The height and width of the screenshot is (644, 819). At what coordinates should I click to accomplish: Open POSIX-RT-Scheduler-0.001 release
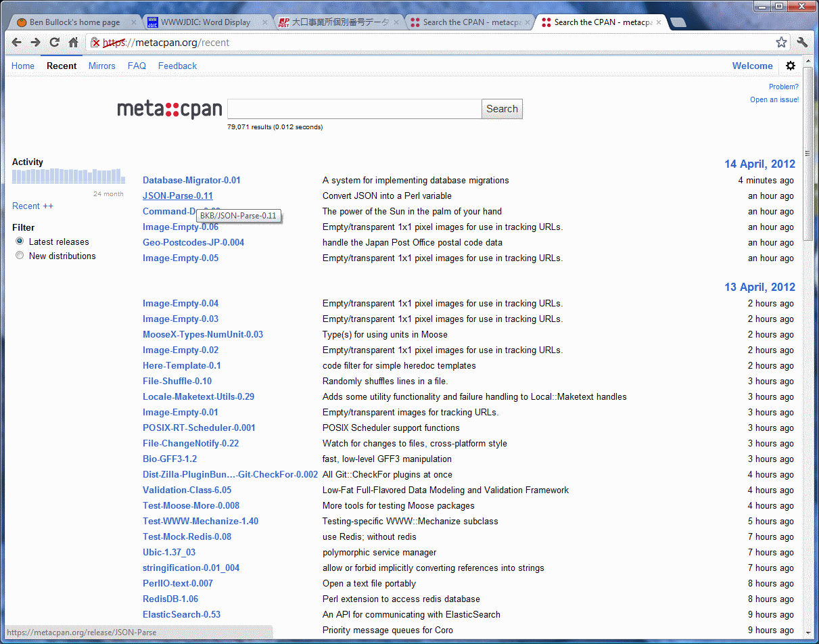click(199, 428)
